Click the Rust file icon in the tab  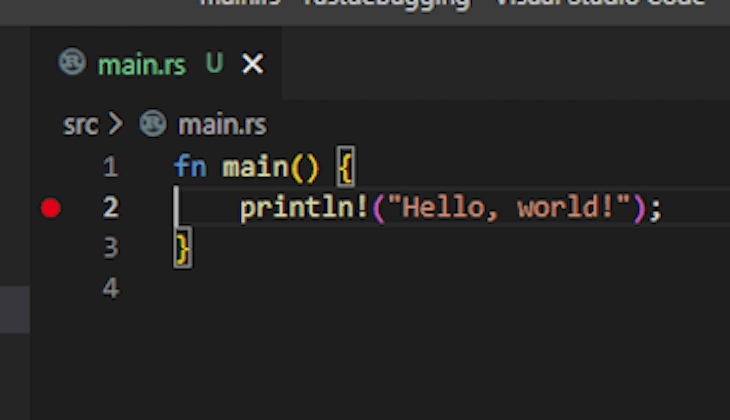[73, 65]
